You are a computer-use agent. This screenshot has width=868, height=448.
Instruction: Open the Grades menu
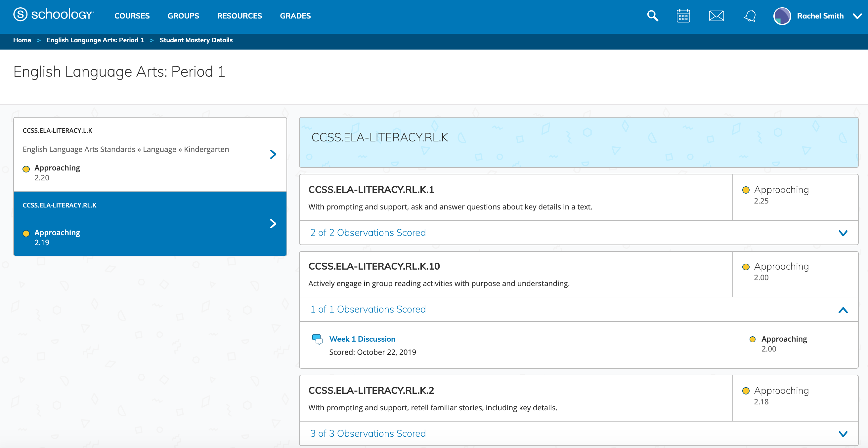click(295, 16)
